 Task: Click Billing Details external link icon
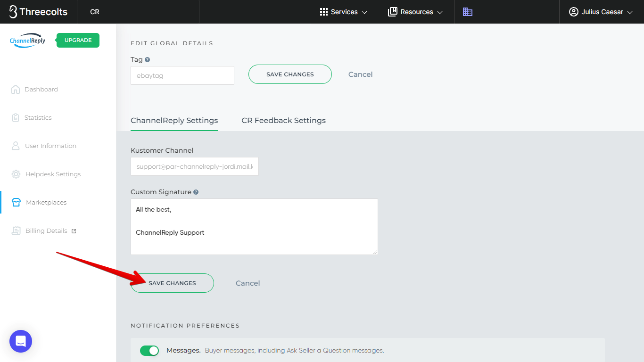point(74,231)
